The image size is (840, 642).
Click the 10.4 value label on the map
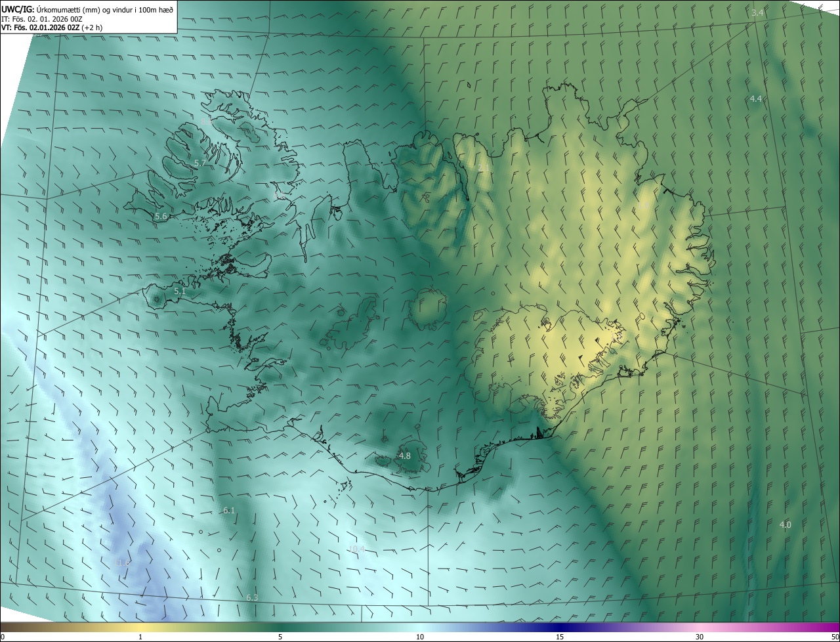(357, 549)
